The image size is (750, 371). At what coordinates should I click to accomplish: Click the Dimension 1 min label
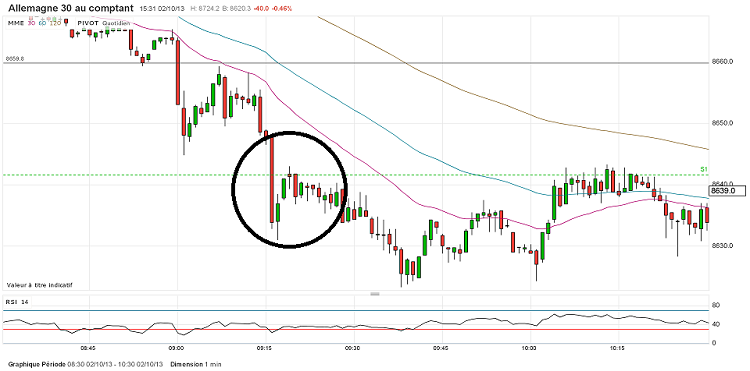coord(195,364)
